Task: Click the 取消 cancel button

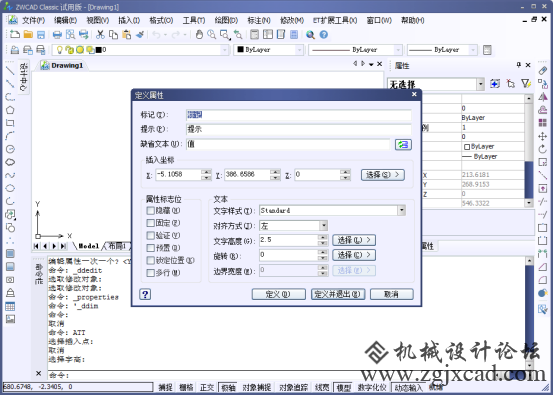Action: tap(391, 294)
